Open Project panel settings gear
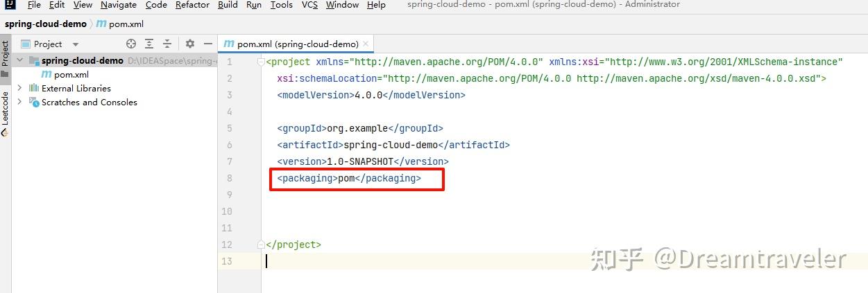The height and width of the screenshot is (293, 868). click(x=190, y=44)
